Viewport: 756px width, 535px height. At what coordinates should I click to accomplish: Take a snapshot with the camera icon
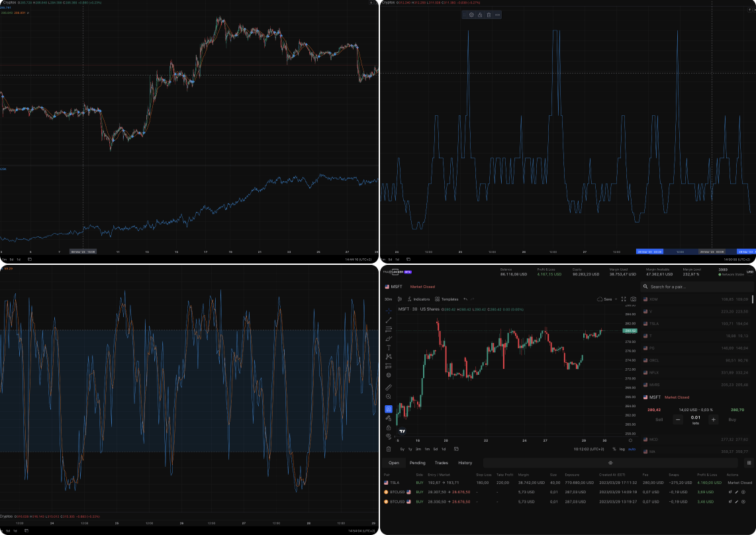634,299
